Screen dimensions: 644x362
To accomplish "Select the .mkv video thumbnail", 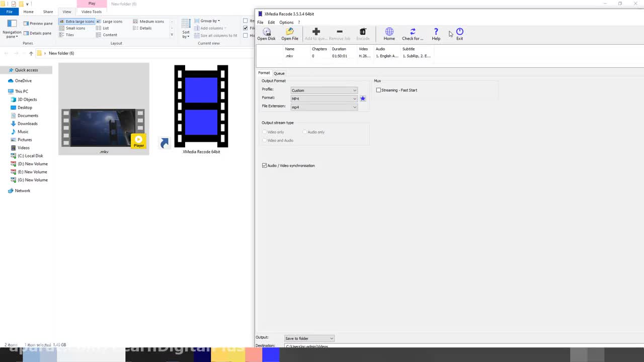I will tap(104, 128).
